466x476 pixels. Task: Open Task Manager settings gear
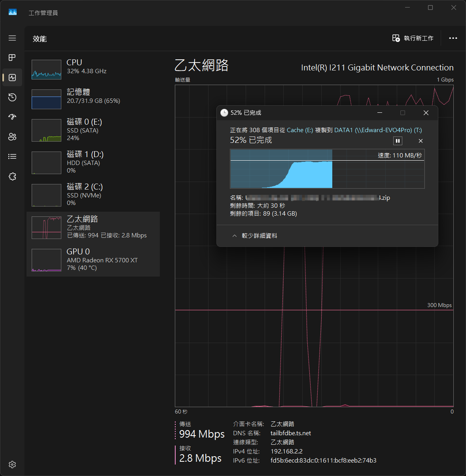click(x=12, y=465)
